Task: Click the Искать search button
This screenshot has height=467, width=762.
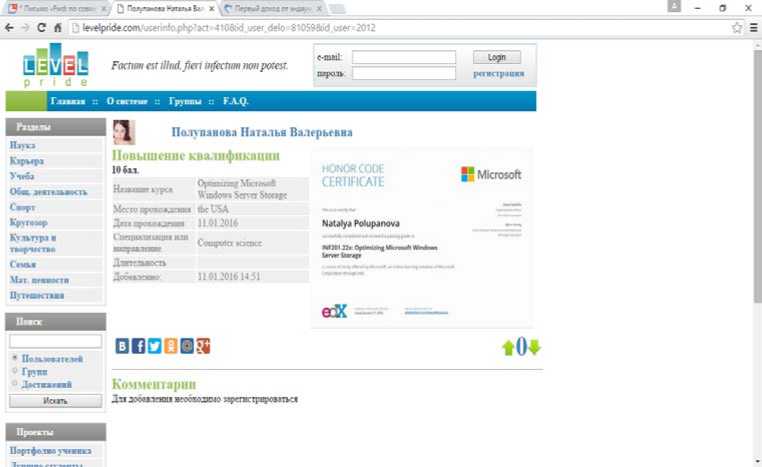Action: 55,401
